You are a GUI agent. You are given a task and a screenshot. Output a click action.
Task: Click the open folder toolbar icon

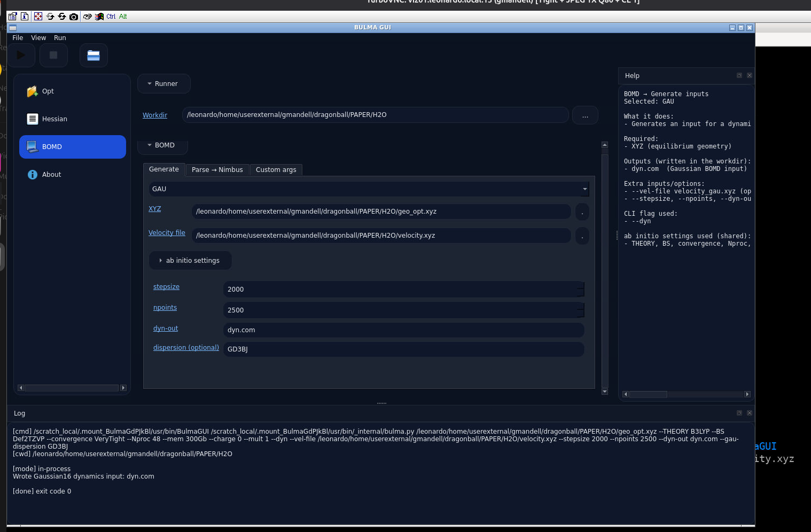click(93, 55)
